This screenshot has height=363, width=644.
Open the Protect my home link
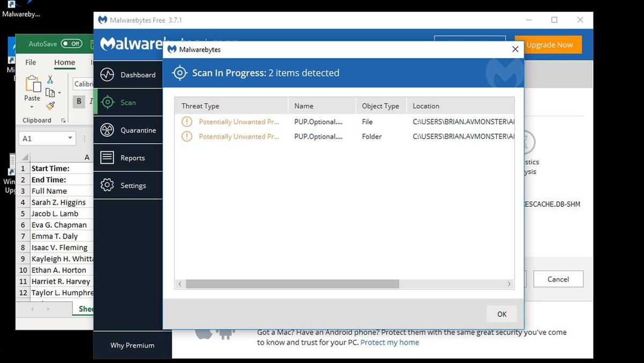[390, 342]
